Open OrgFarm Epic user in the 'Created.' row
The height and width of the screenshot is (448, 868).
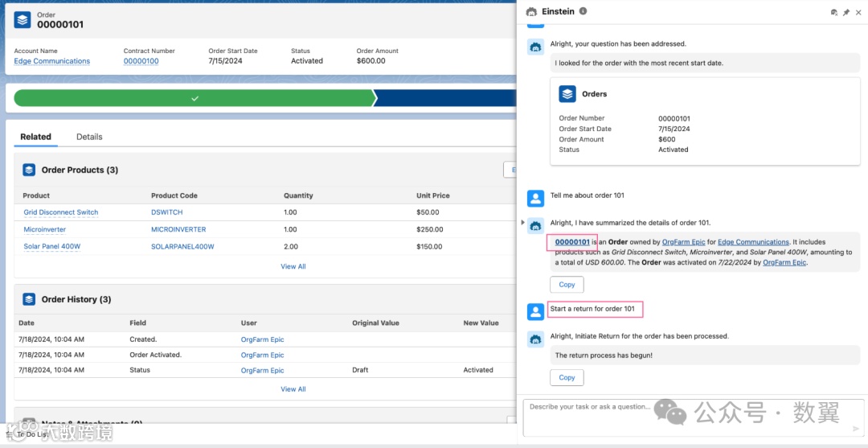pos(262,339)
